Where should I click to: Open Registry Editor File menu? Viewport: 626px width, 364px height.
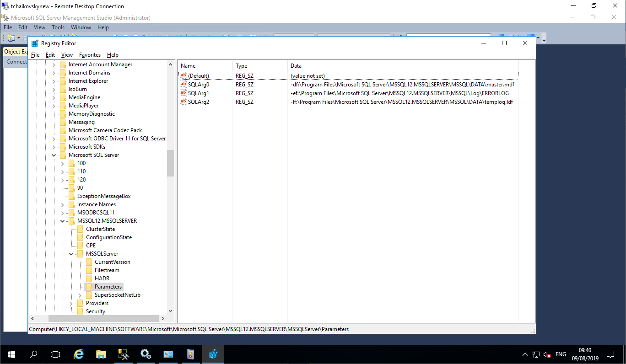coord(35,55)
